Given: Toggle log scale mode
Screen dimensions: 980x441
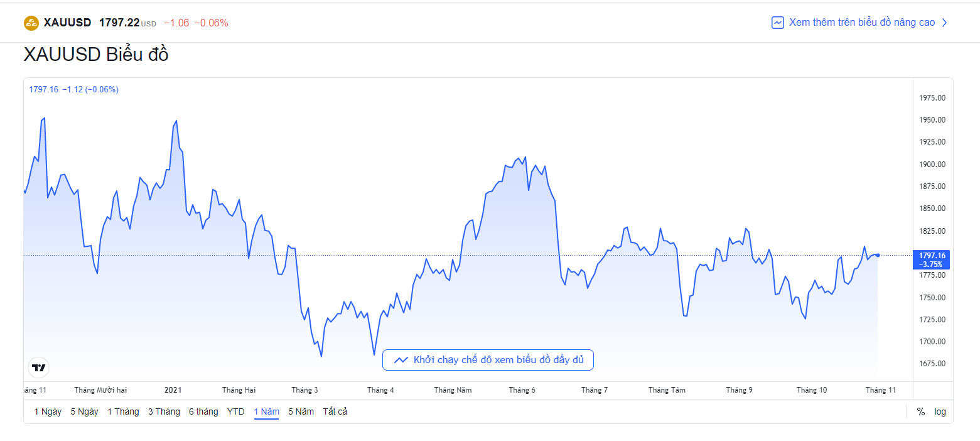Looking at the screenshot, I should (940, 411).
